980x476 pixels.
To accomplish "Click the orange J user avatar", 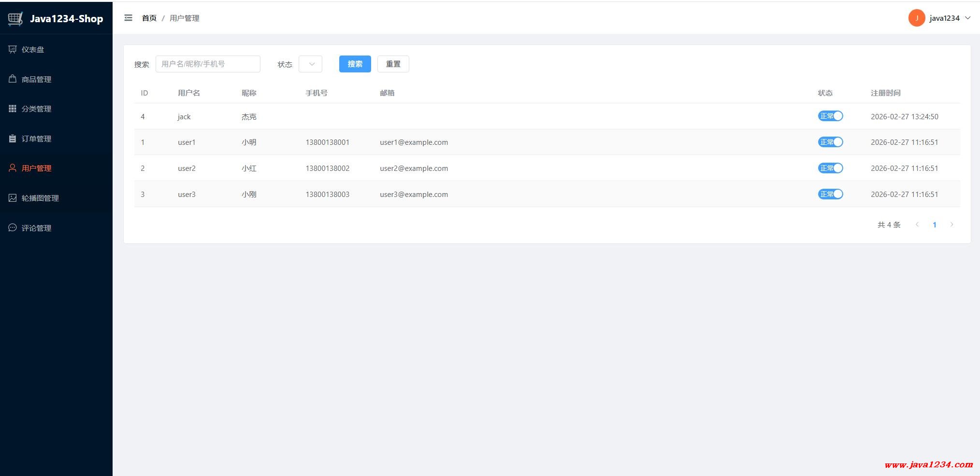I will (916, 18).
